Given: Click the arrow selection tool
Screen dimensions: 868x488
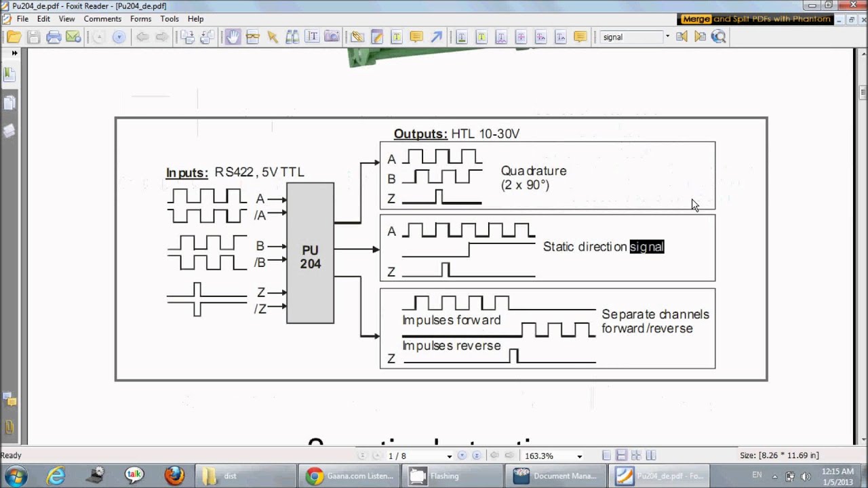Looking at the screenshot, I should click(x=273, y=37).
